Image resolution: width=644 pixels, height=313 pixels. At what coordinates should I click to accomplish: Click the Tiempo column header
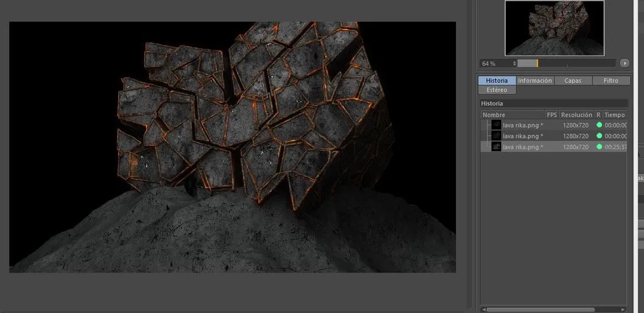[615, 115]
